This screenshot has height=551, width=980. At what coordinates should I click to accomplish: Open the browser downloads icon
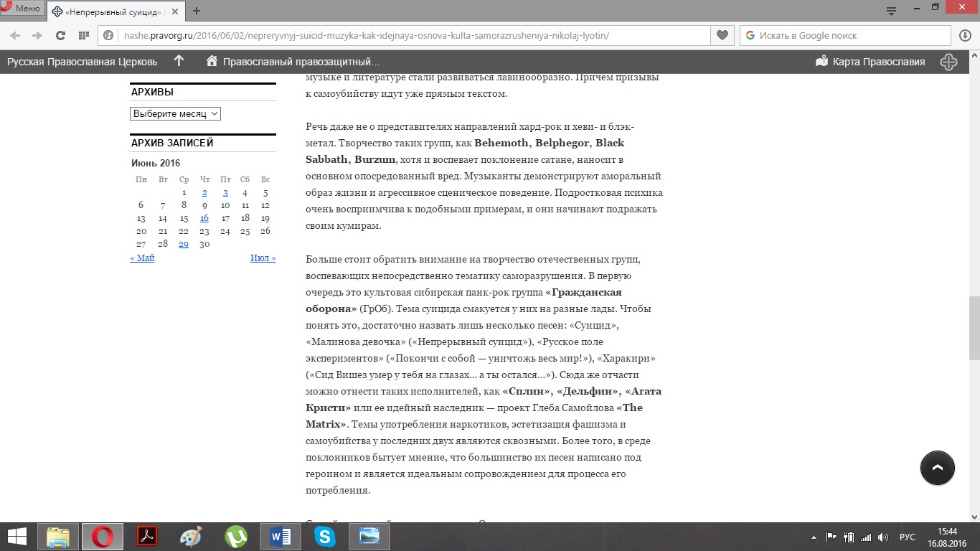pyautogui.click(x=966, y=35)
